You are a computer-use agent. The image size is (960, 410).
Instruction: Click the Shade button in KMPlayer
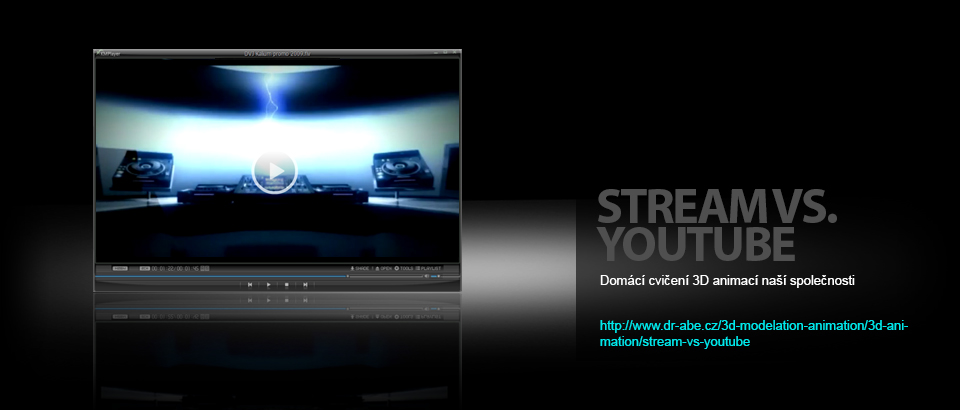pos(361,269)
